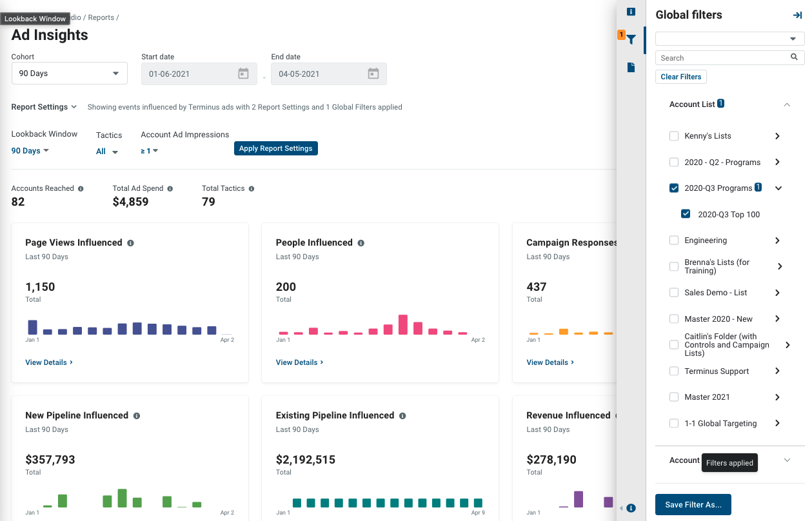Open the filter funnel icon in sidebar
Viewport: 812px width, 521px height.
click(631, 40)
